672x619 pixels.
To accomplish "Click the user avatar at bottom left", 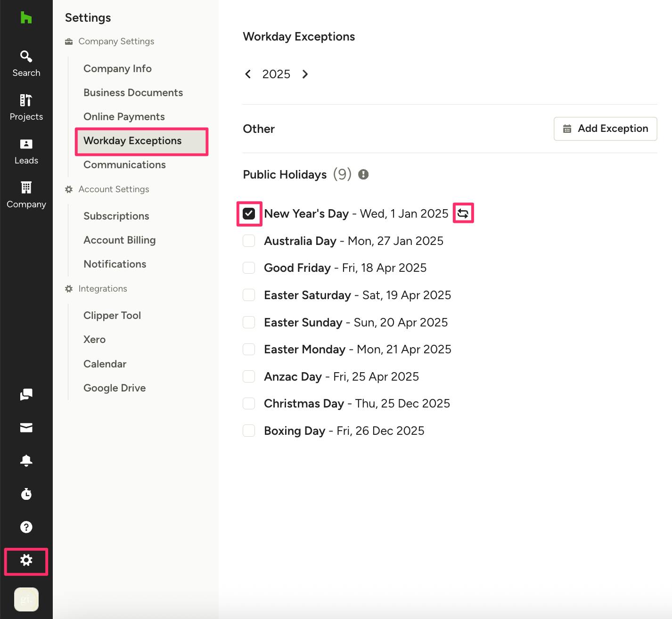I will [26, 599].
